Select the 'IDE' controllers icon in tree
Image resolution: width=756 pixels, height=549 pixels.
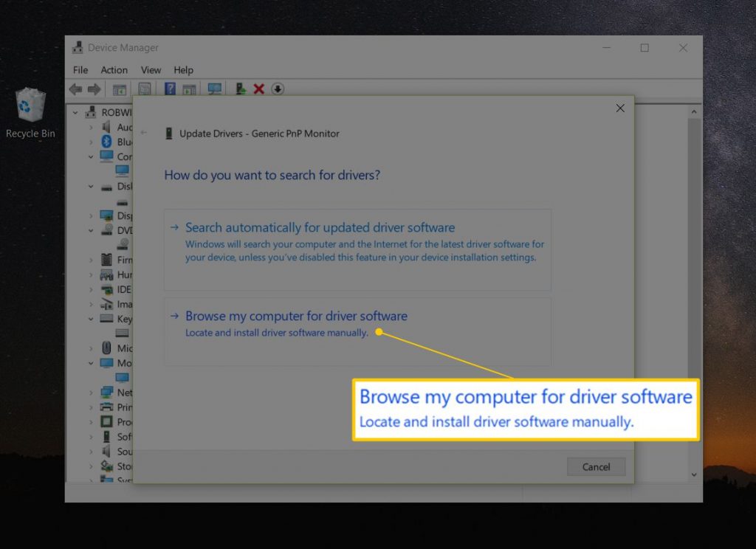[x=106, y=289]
